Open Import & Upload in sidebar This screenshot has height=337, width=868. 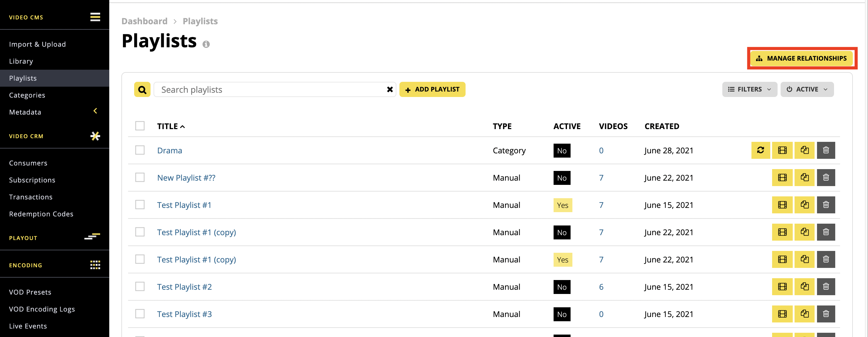click(37, 44)
